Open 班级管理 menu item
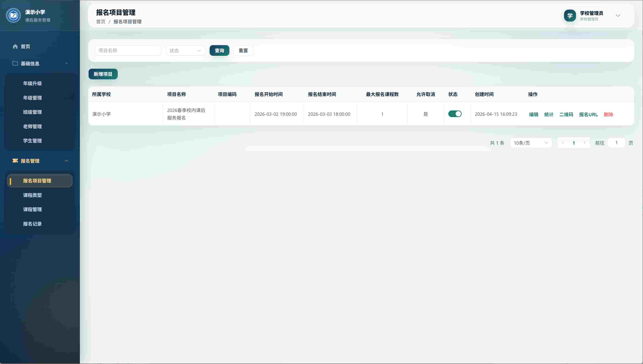Screen dimensions: 643x364 tap(32, 112)
